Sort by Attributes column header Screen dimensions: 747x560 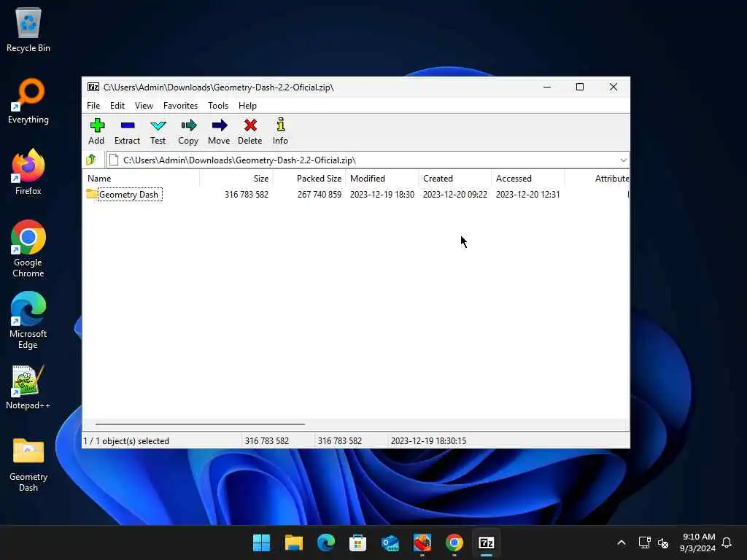(x=597, y=179)
